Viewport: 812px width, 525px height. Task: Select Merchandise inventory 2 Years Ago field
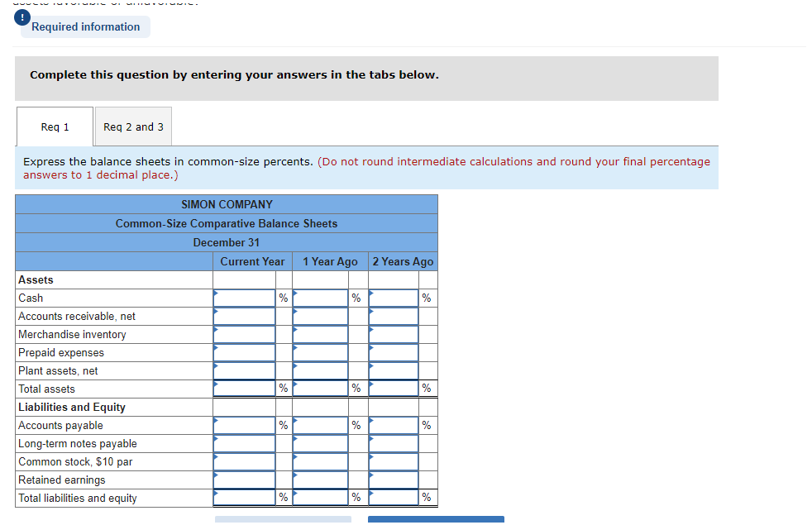394,335
